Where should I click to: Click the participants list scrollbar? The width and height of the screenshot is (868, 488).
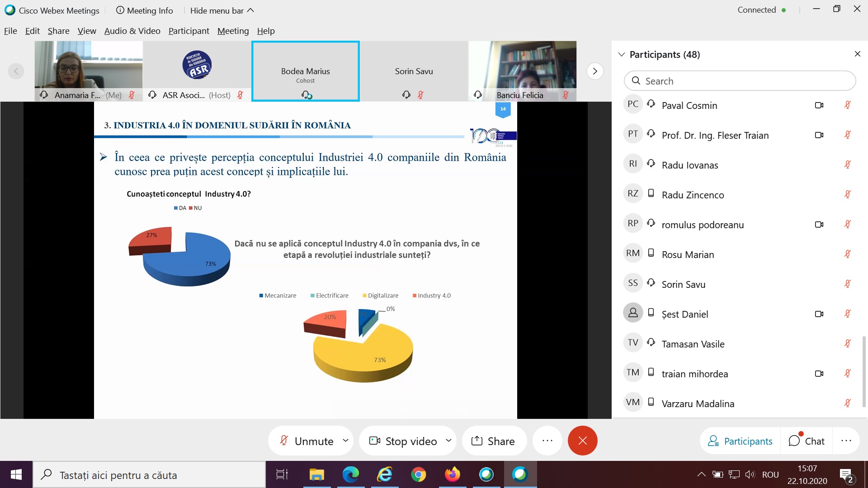(864, 371)
